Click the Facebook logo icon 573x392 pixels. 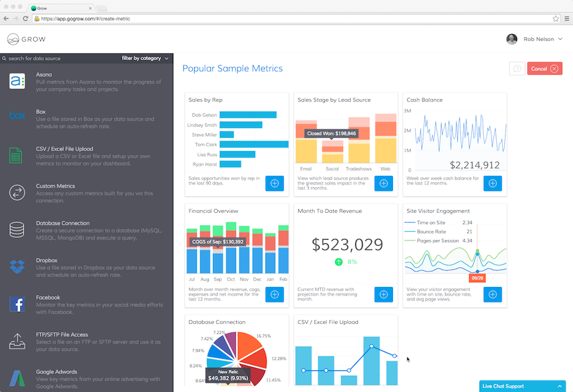(x=17, y=304)
